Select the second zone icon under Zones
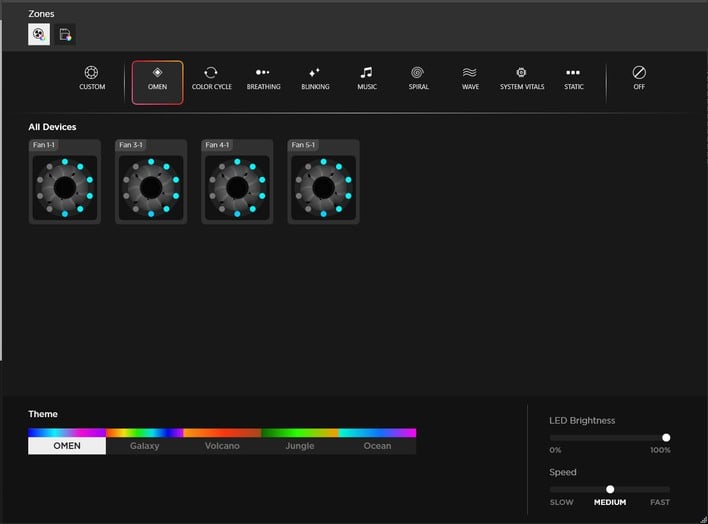The image size is (708, 524). tap(65, 34)
